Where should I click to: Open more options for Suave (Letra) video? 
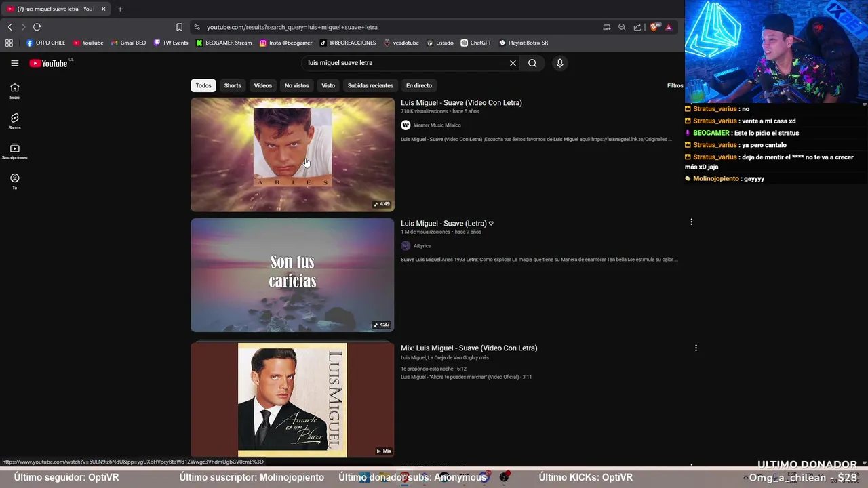[x=691, y=222]
